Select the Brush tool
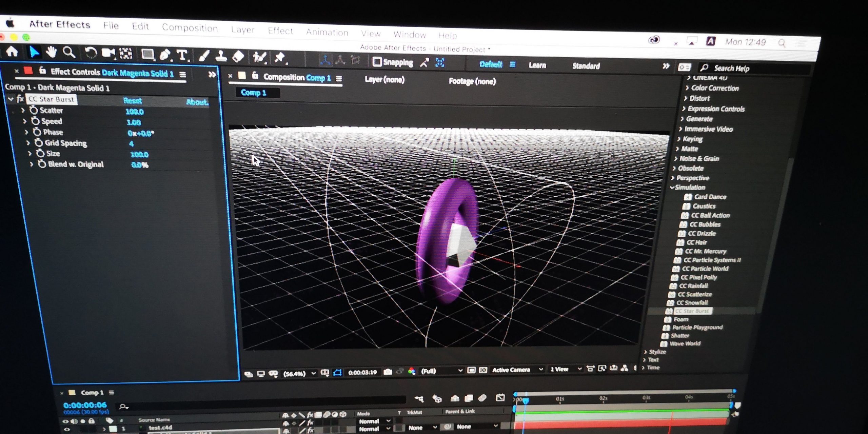 [x=204, y=56]
